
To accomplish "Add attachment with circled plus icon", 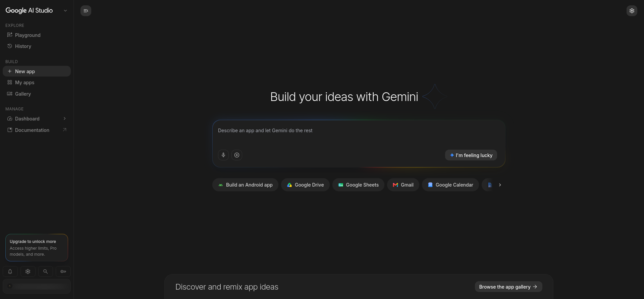I will tap(237, 155).
